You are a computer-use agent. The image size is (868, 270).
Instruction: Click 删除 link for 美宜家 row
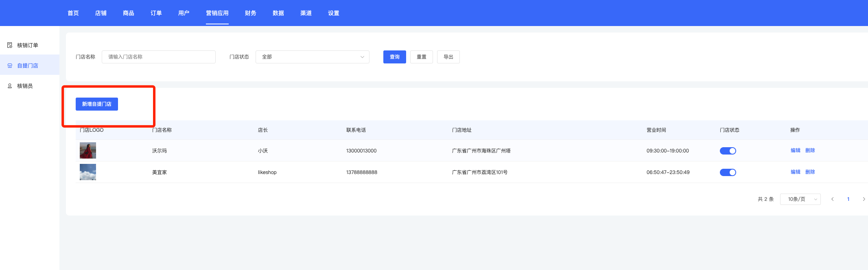coord(810,172)
